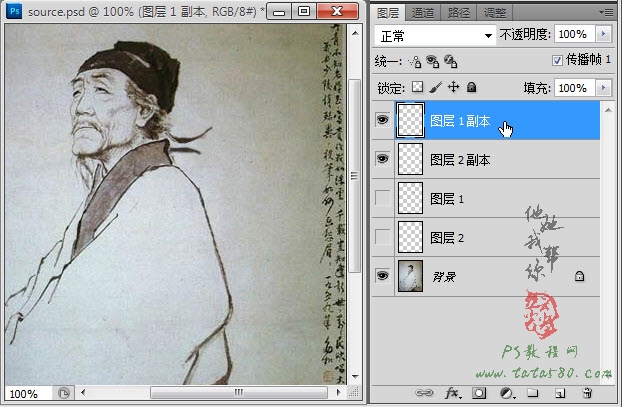Hide the 背景 layer
The image size is (622, 407).
[x=382, y=275]
